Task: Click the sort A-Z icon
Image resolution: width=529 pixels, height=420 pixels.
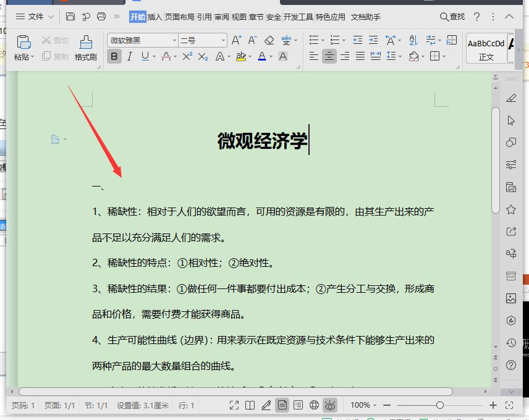Action: tap(413, 40)
